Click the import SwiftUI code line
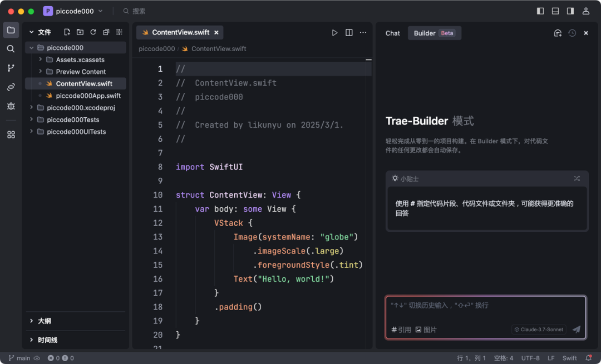The width and height of the screenshot is (601, 364). (209, 167)
